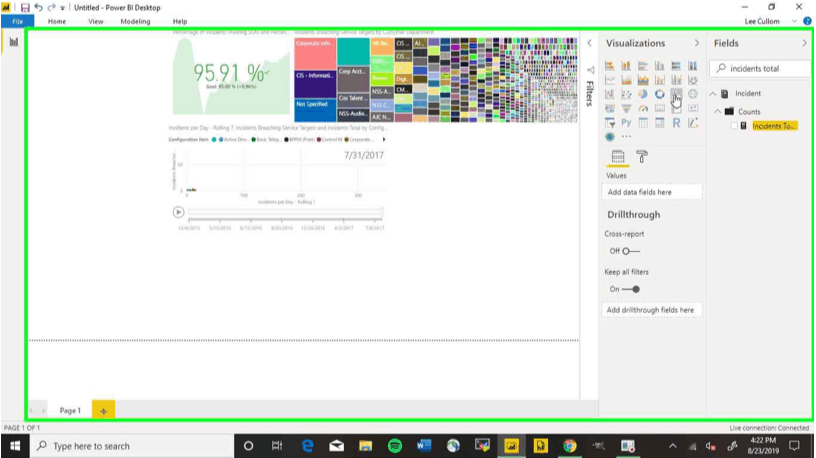The height and width of the screenshot is (458, 816).
Task: Select the Stacked area chart visualization
Action: point(643,80)
